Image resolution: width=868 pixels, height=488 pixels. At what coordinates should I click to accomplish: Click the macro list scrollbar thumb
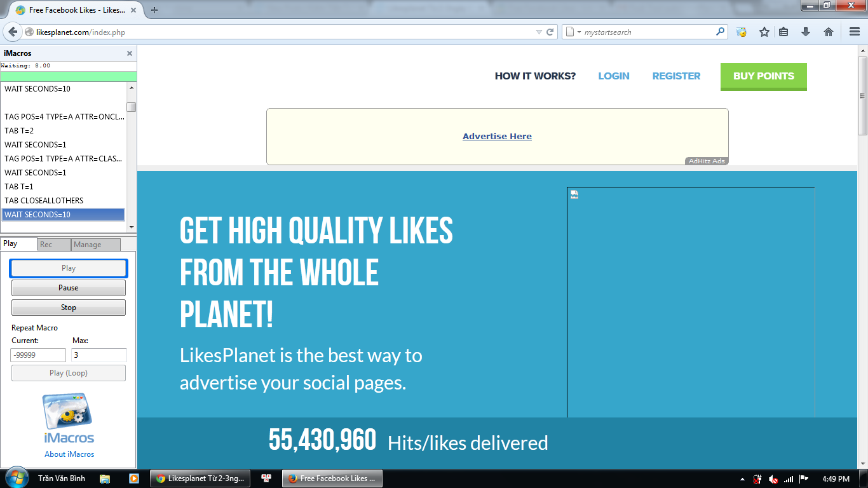tap(131, 107)
